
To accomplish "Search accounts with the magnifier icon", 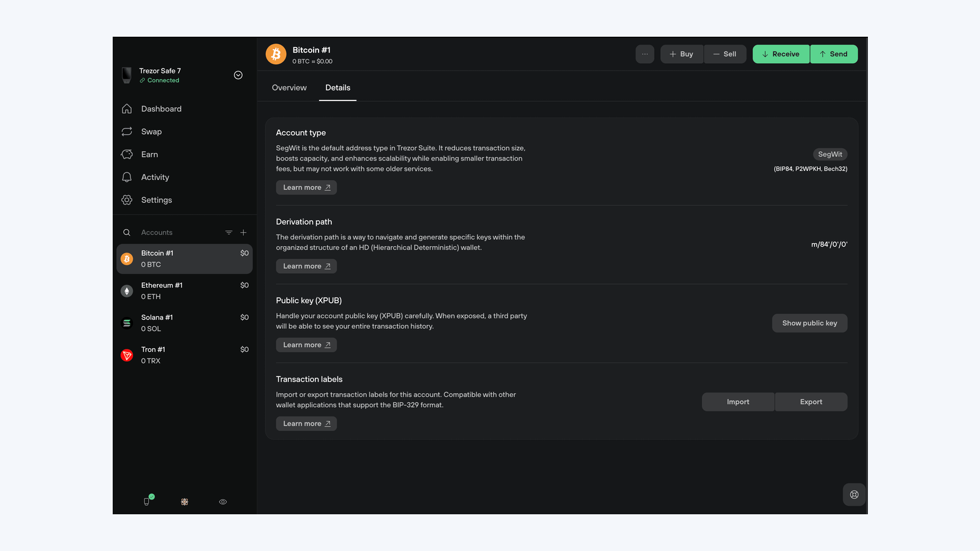I will (127, 233).
